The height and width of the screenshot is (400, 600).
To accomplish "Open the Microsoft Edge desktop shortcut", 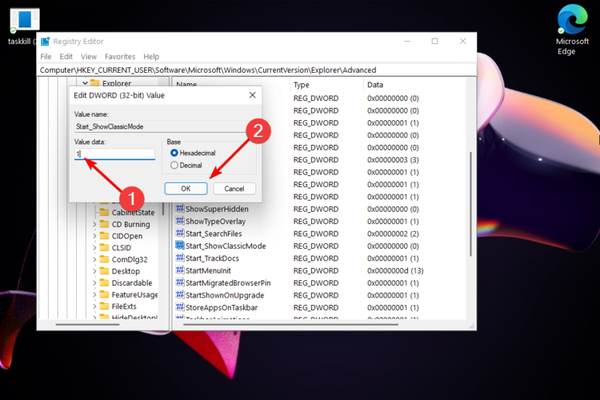I will [x=572, y=30].
